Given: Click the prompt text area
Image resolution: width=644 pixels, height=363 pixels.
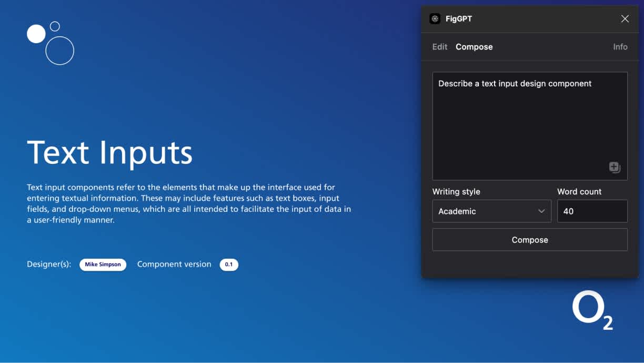Looking at the screenshot, I should (x=530, y=126).
